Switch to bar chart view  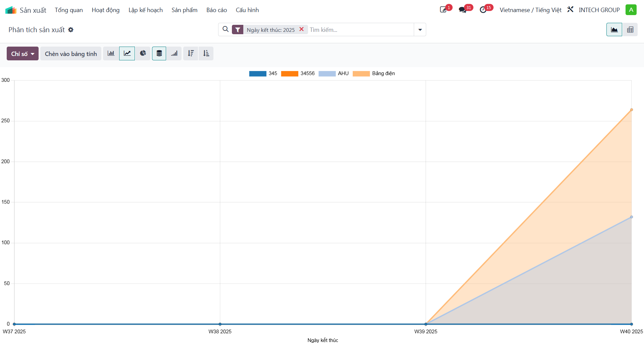tap(111, 54)
